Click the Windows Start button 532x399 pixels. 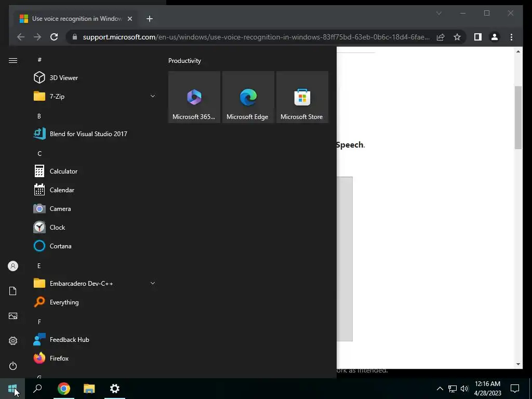click(12, 389)
